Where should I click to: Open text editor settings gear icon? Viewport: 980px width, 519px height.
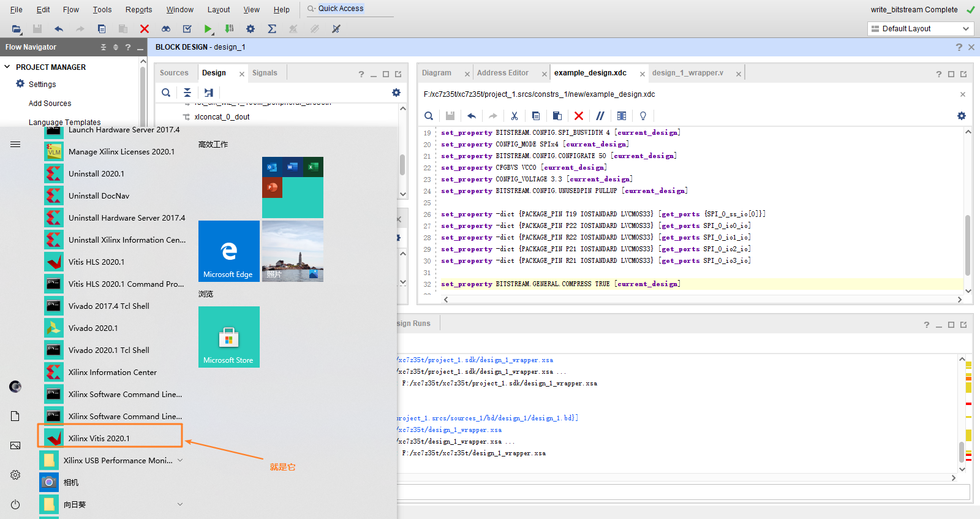[x=962, y=116]
